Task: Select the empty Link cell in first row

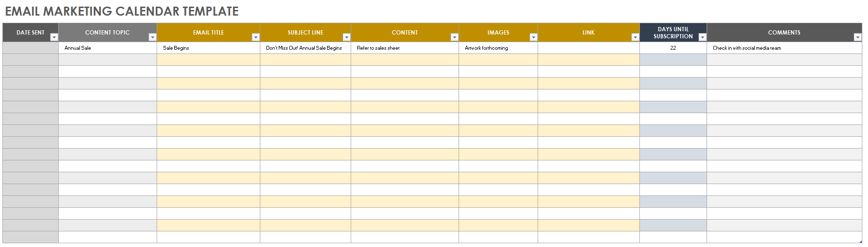Action: (x=588, y=48)
